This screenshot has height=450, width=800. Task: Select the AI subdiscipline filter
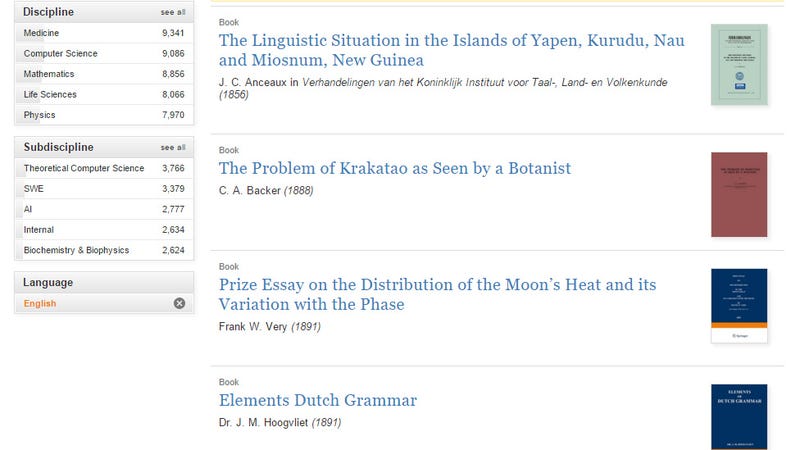(x=104, y=209)
